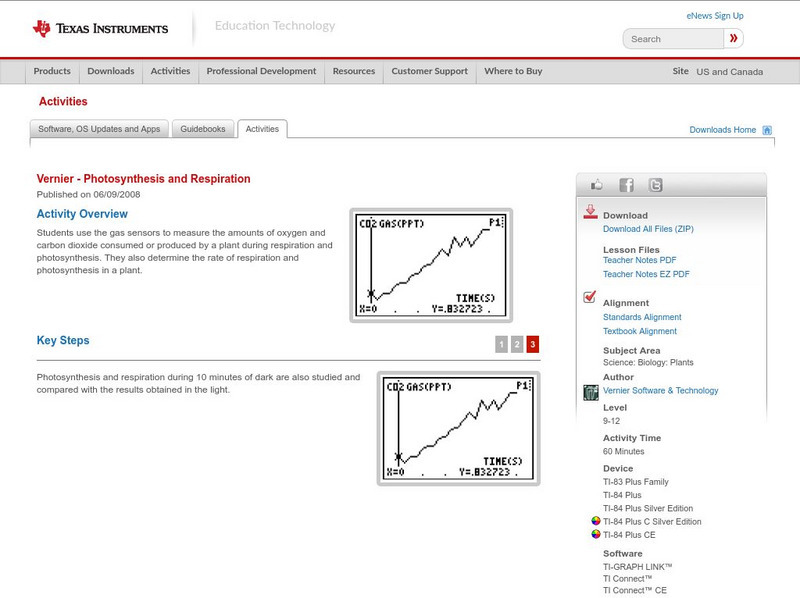Click the Texas Instruments logo

101,29
